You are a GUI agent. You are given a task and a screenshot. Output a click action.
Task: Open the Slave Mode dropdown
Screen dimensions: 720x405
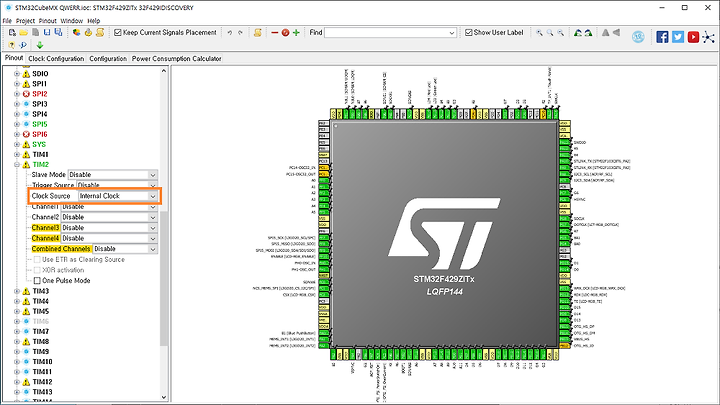[x=112, y=174]
